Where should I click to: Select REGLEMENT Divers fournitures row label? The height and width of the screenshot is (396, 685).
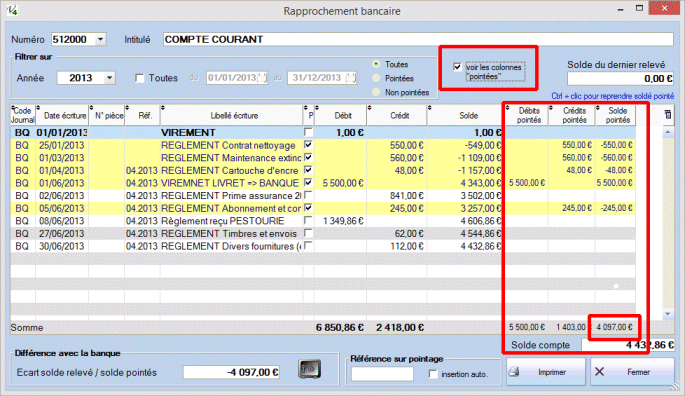point(231,247)
